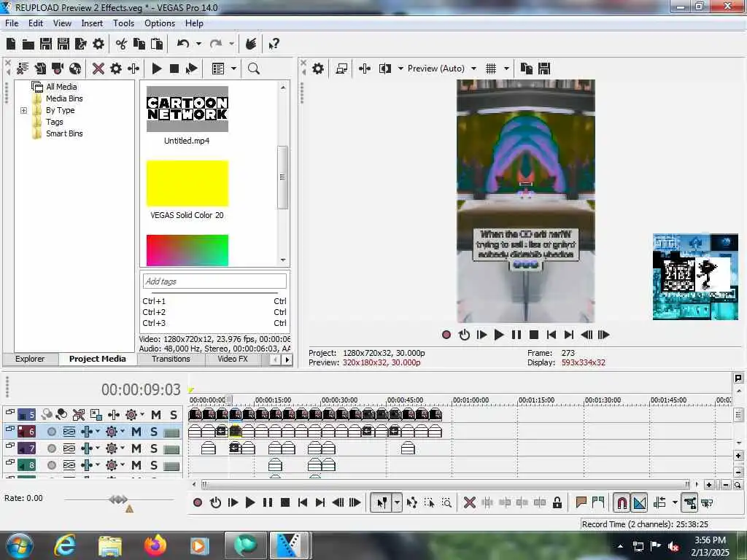Open the File menu

tap(12, 23)
